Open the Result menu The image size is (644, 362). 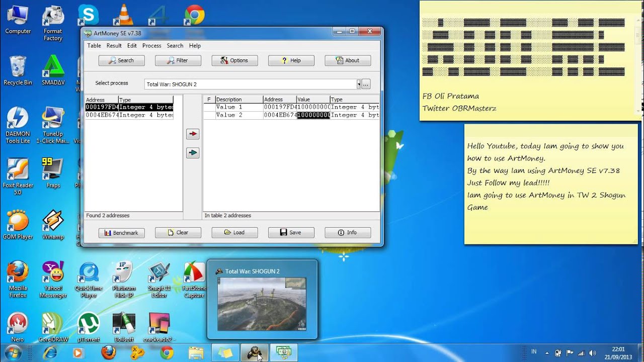[x=114, y=46]
